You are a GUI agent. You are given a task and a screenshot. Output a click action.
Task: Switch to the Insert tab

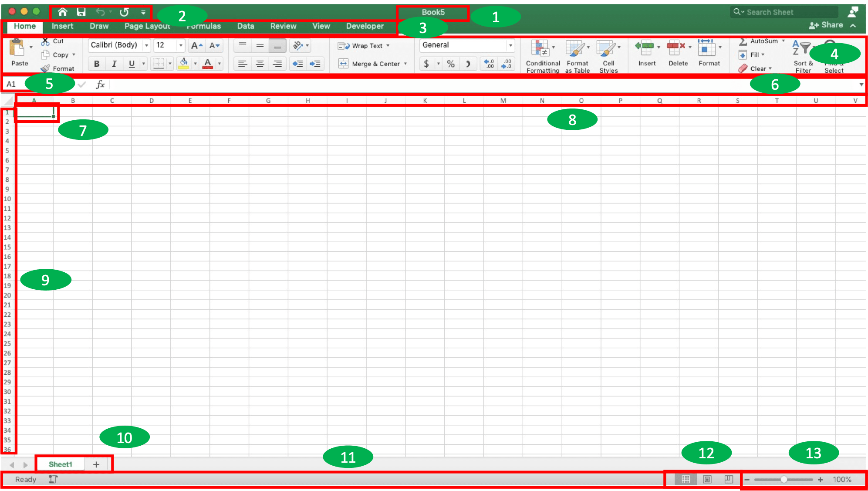point(62,26)
